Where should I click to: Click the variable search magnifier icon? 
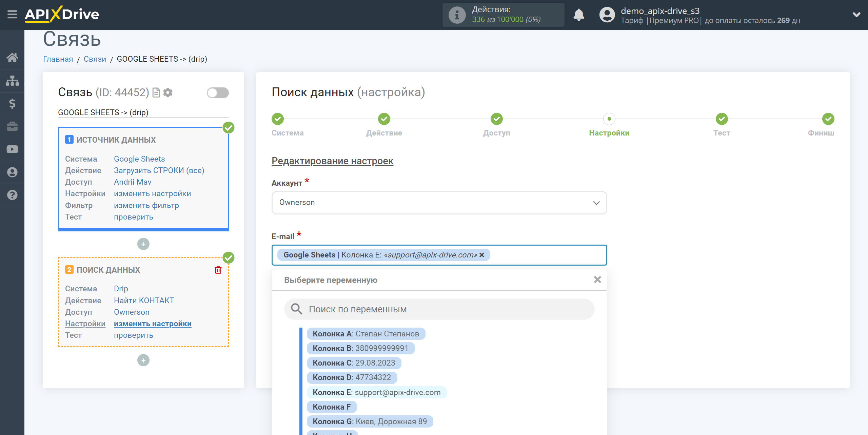coord(296,309)
